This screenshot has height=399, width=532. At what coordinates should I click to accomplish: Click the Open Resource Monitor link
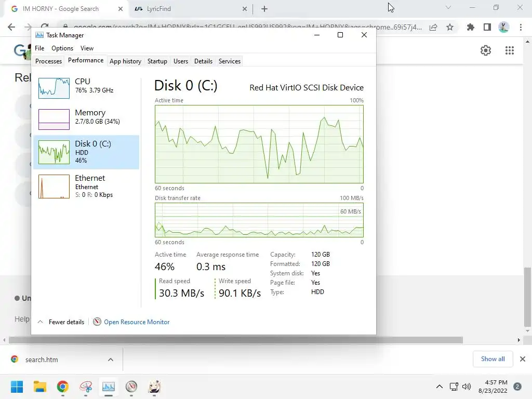[137, 322]
